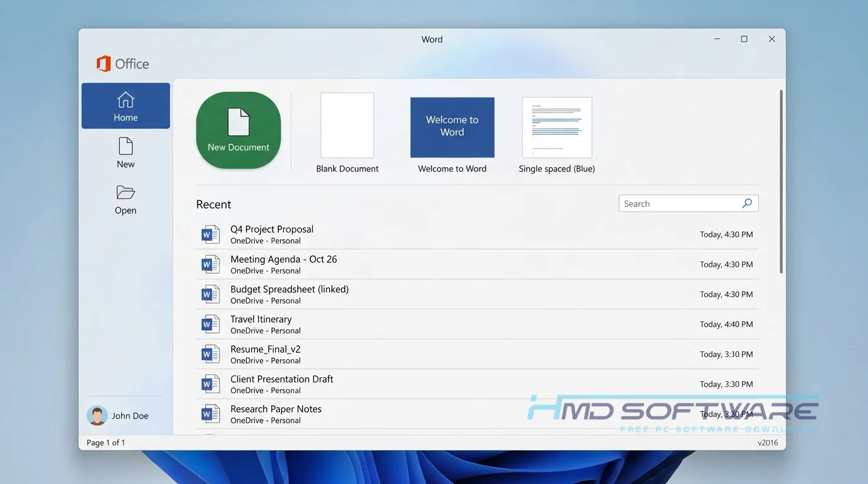Open Budget Spreadsheet (linked) file name
868x484 pixels.
point(290,289)
